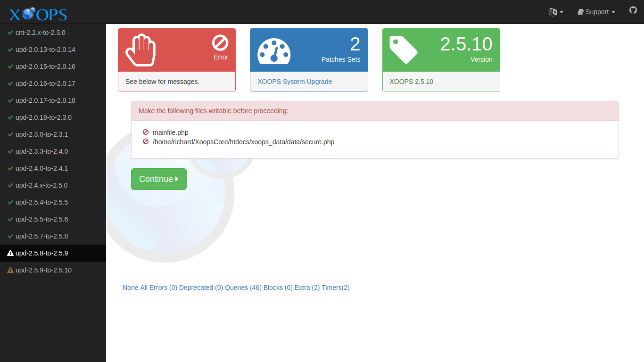Image resolution: width=644 pixels, height=362 pixels.
Task: Expand the Continue button arrow action
Action: [x=176, y=179]
